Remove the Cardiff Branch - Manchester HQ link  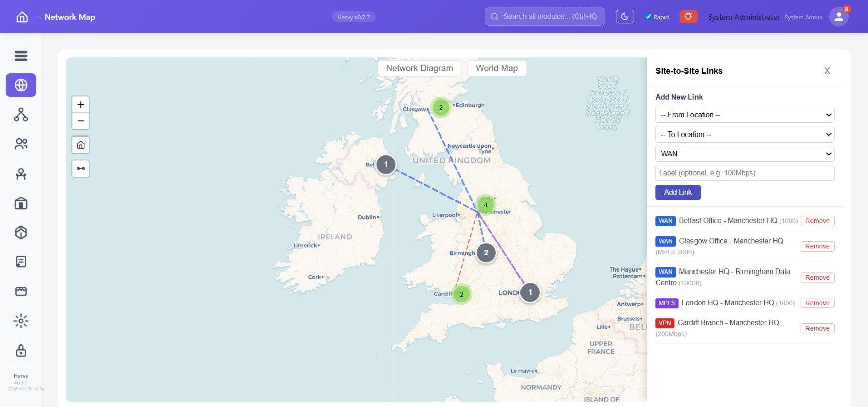(817, 328)
